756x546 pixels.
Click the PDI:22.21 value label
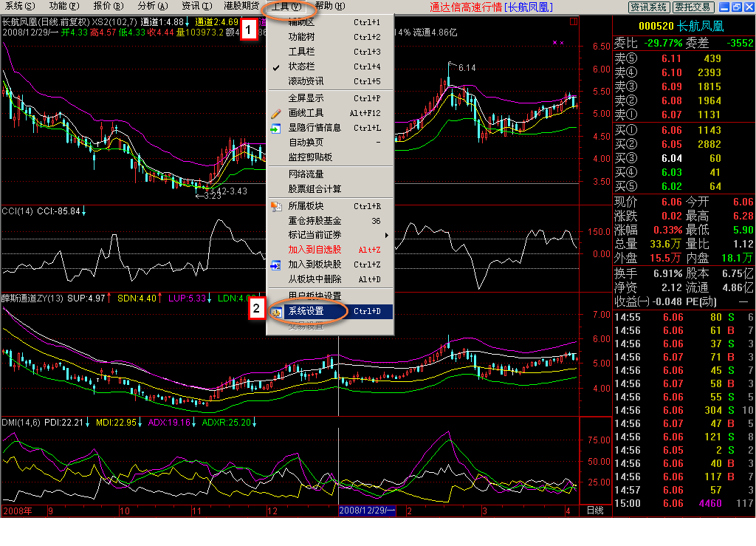point(63,423)
